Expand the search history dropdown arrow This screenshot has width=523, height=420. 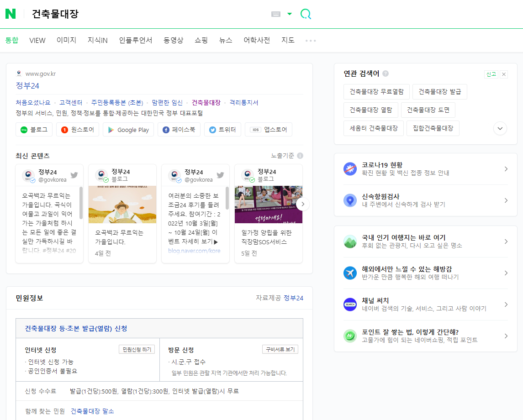pos(290,14)
